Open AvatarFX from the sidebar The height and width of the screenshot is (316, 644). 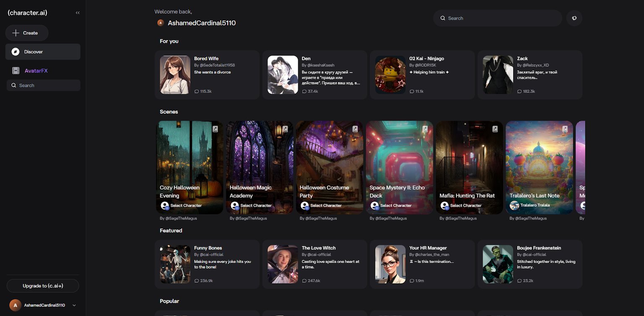click(x=43, y=70)
